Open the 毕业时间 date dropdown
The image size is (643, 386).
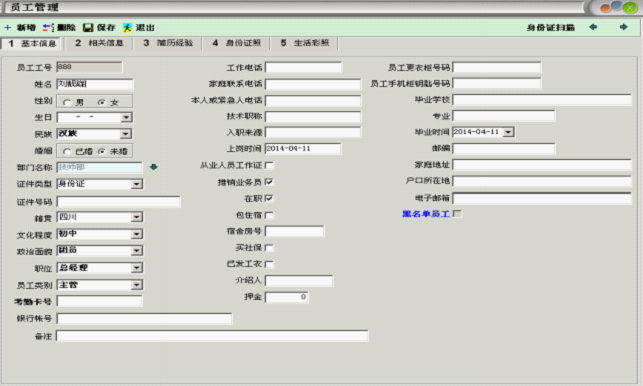[x=508, y=132]
